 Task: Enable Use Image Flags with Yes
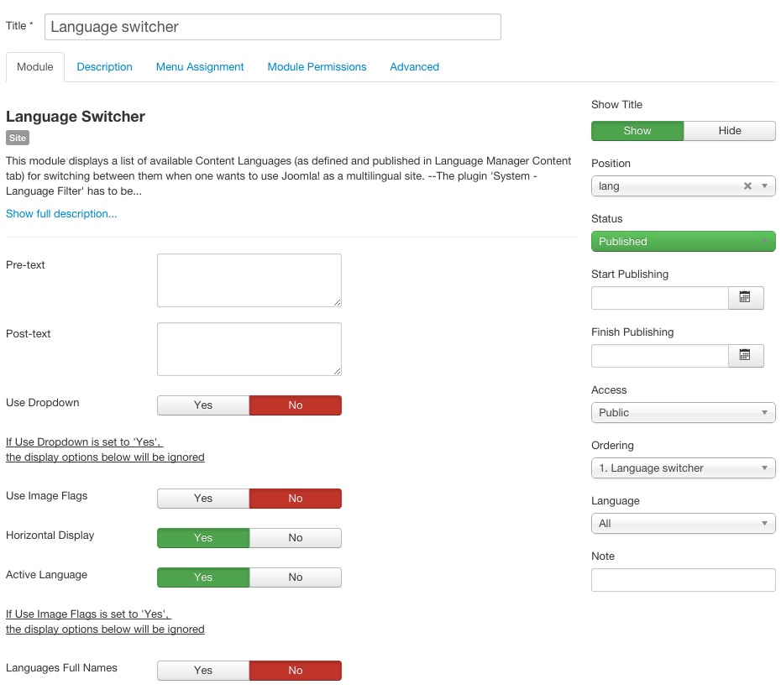point(203,499)
